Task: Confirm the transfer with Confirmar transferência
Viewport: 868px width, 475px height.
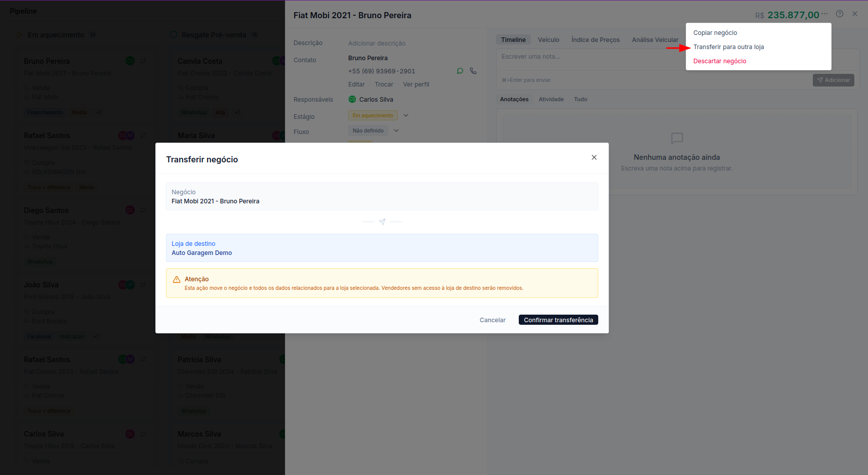Action: [558, 320]
